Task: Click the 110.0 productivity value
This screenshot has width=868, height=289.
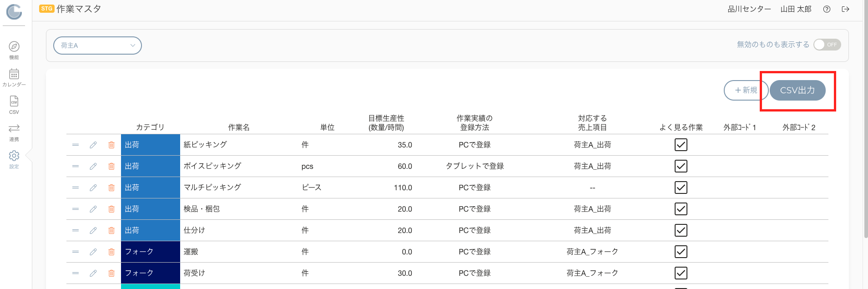Action: [x=403, y=188]
